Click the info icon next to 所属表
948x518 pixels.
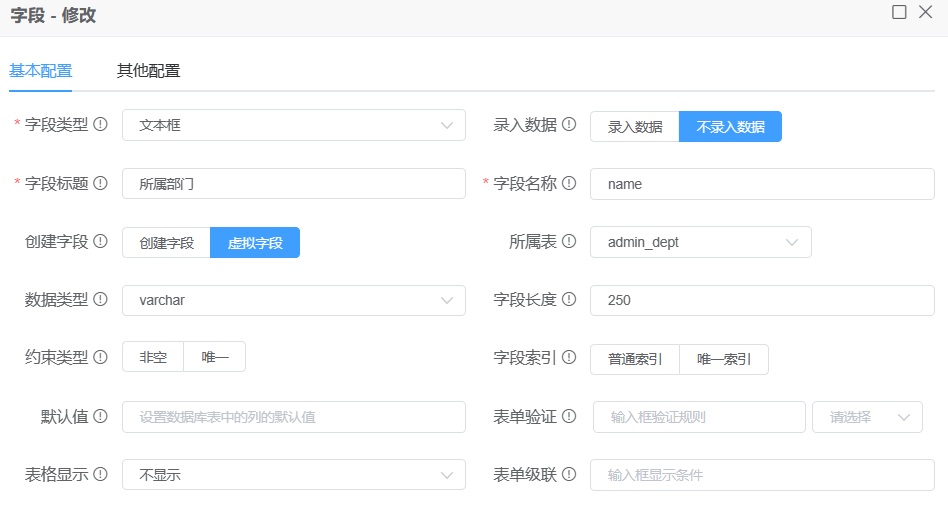click(x=569, y=242)
